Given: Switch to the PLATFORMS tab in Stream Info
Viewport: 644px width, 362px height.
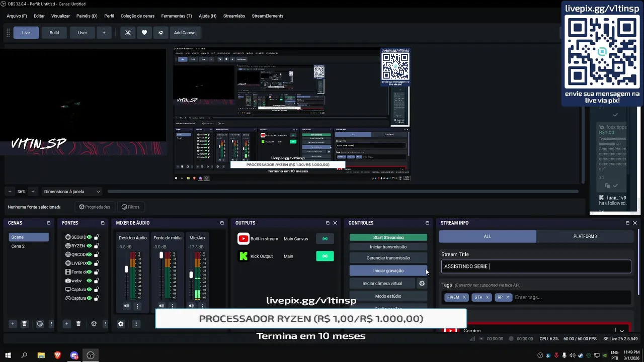Looking at the screenshot, I should coord(585,236).
